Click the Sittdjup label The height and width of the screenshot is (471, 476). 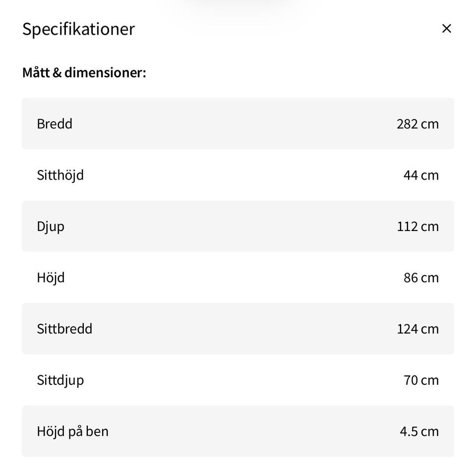60,380
